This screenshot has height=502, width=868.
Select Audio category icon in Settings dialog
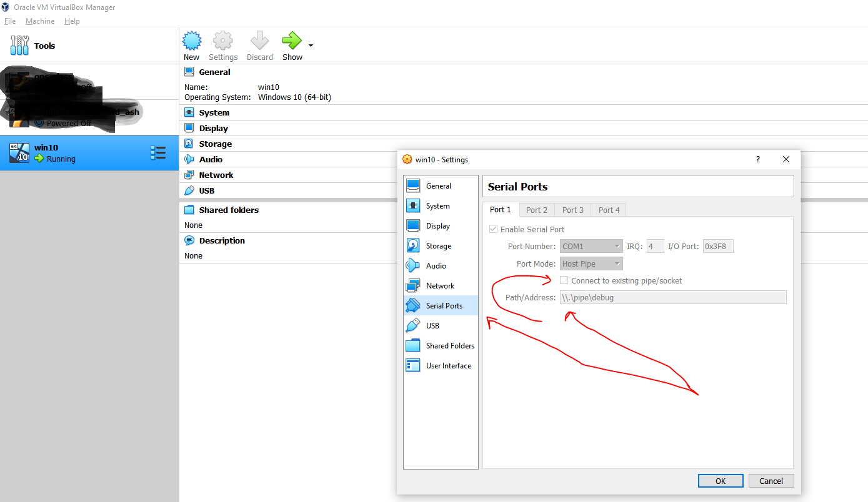413,265
